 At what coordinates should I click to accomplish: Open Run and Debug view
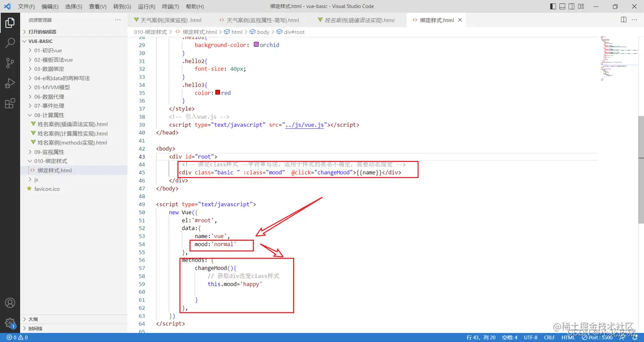pyautogui.click(x=10, y=83)
